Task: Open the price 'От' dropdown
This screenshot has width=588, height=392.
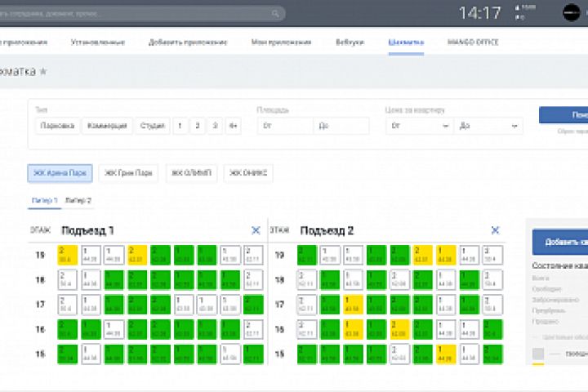Action: 419,126
